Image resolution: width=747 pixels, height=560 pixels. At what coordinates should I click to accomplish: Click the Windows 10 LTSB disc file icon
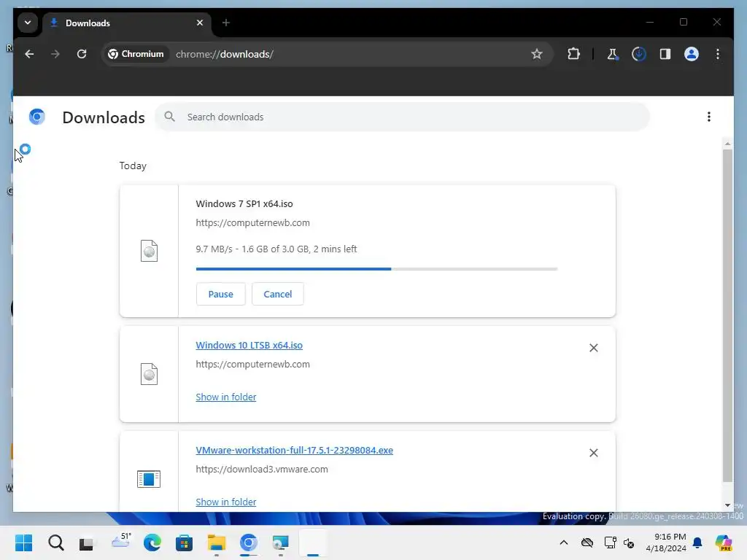[x=149, y=374]
